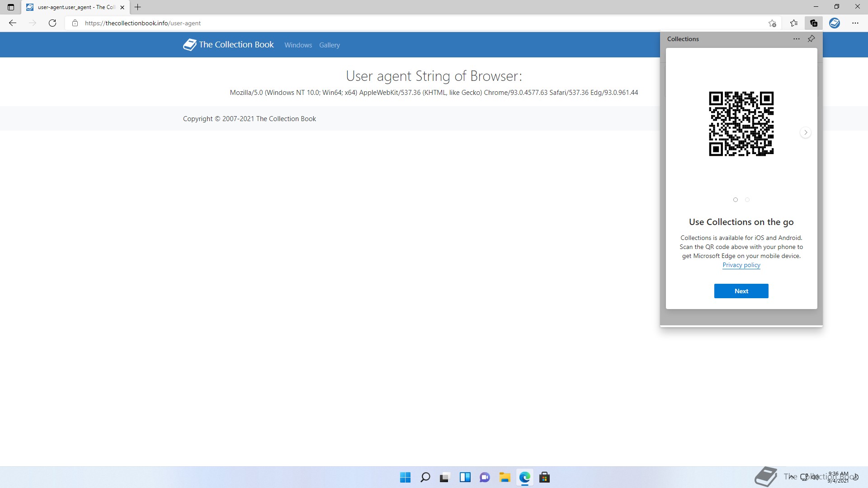Click the 'Use Collections on the go' heading
The width and height of the screenshot is (868, 488).
click(741, 222)
